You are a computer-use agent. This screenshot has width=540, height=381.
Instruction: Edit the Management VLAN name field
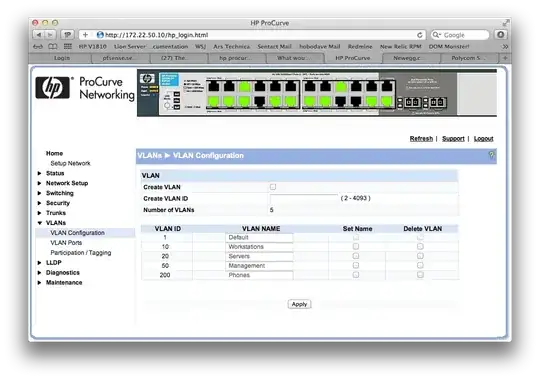[260, 266]
